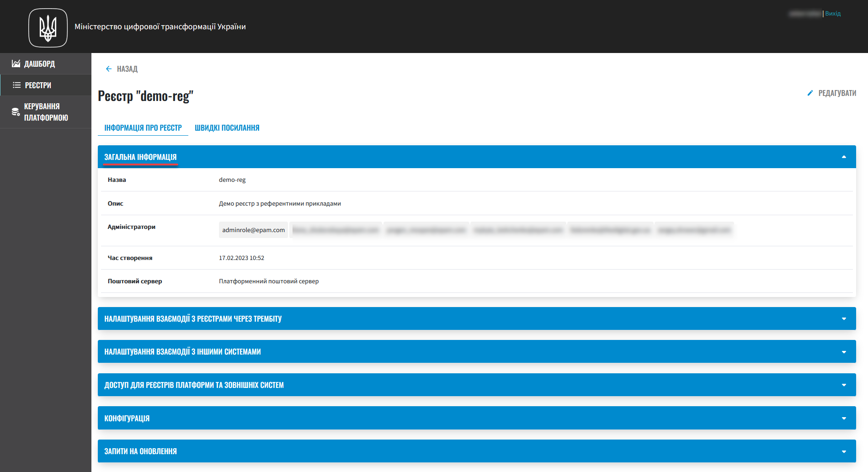Collapse the Загальна інформація section
The image size is (868, 472).
844,157
